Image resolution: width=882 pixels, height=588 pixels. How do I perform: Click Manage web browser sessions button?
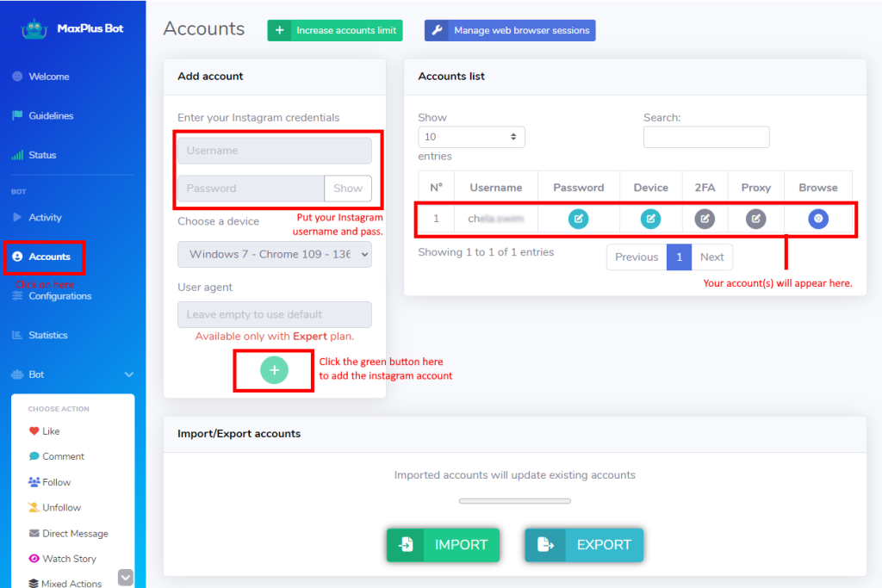tap(510, 30)
